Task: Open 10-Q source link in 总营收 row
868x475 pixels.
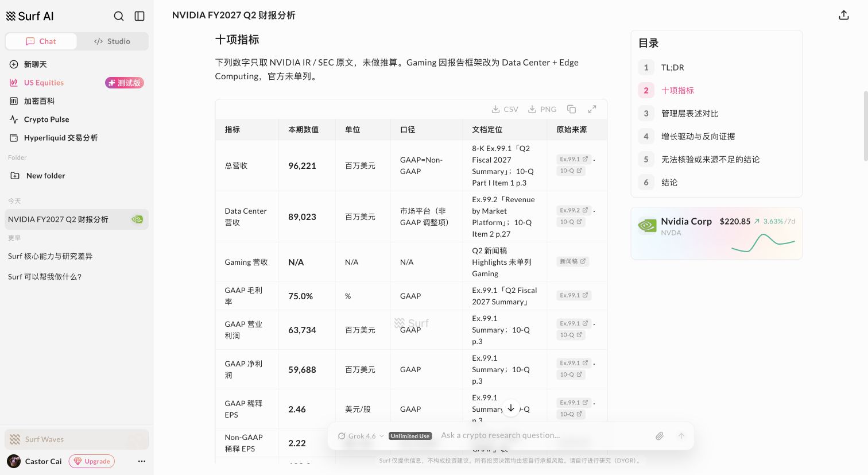Action: [x=571, y=171]
